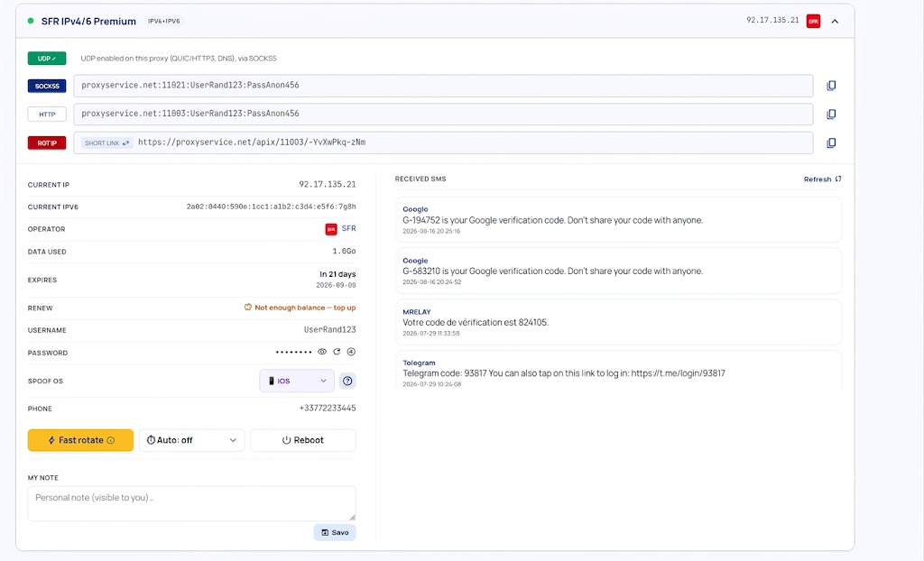Open the Google SMS with code G-683210
Viewport: 924px width, 561px height.
click(618, 271)
